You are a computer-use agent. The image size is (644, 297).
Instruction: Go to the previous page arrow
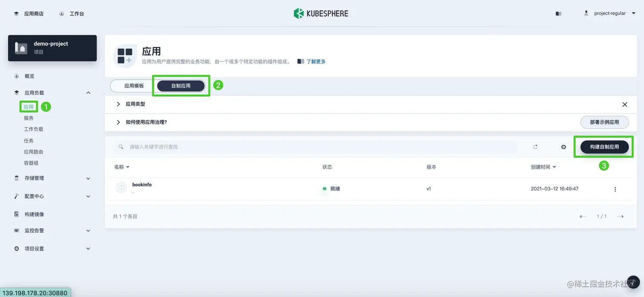click(583, 216)
